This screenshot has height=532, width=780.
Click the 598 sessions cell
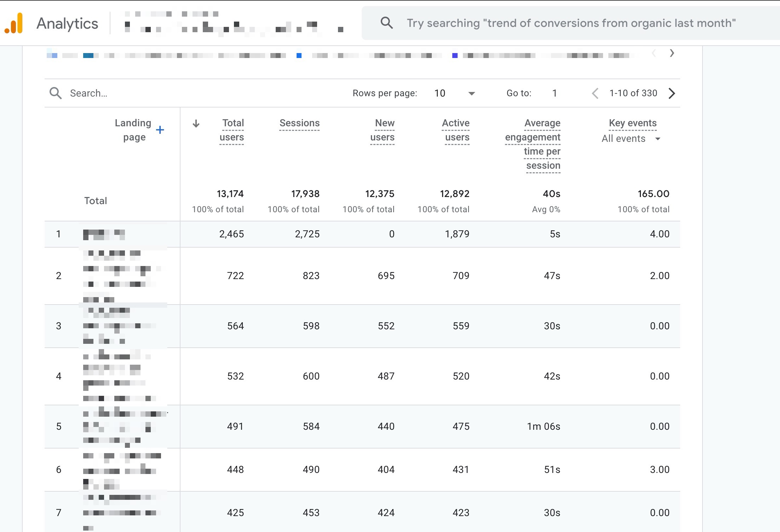click(311, 326)
